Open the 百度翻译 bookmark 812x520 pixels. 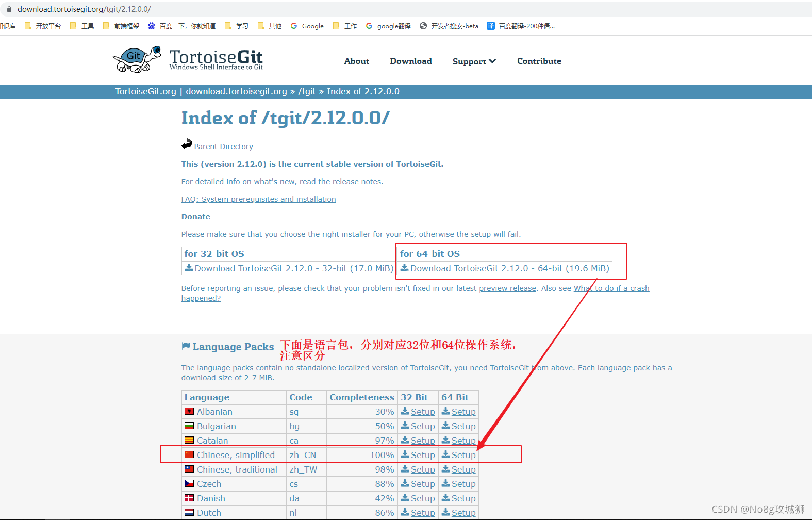coord(521,26)
